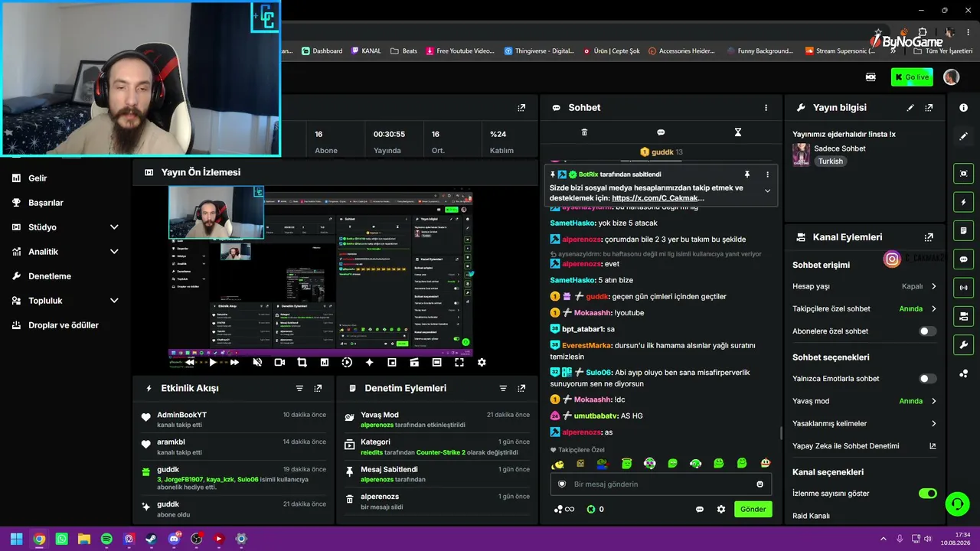Click the Turkish language tag

[x=830, y=161]
